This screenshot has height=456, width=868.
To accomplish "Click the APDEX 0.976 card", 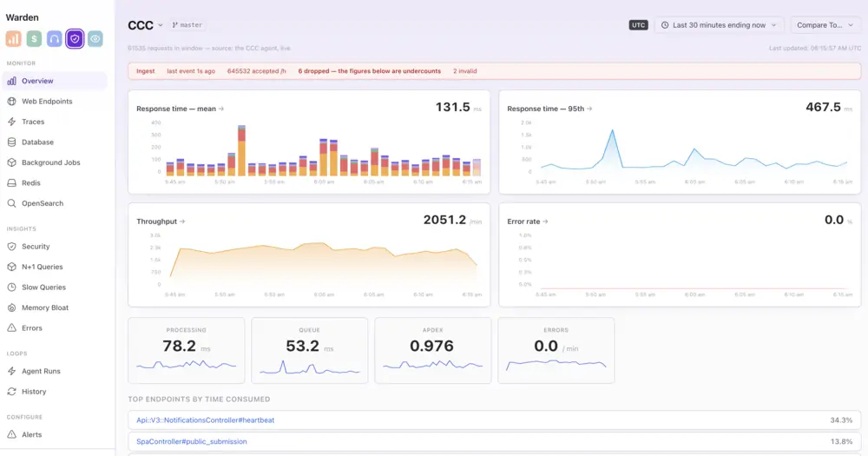I will pos(433,350).
